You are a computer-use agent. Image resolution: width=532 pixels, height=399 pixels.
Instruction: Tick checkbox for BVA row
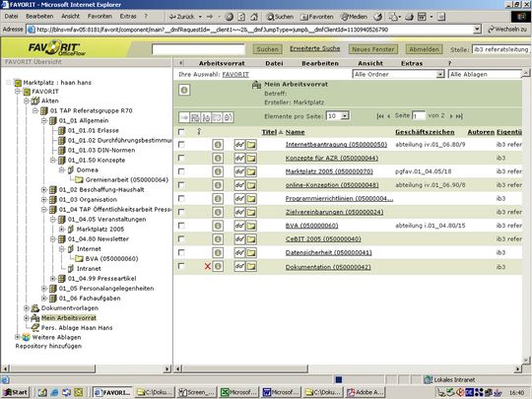181,226
